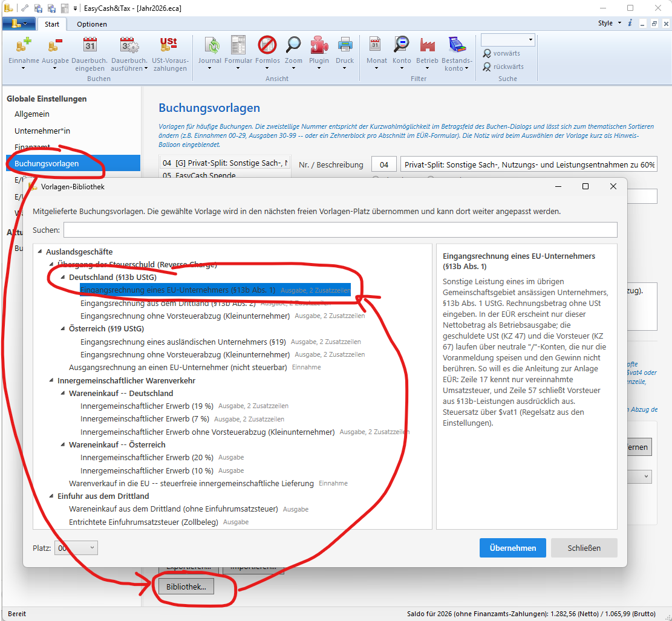Click the Übernehmen button

[512, 548]
